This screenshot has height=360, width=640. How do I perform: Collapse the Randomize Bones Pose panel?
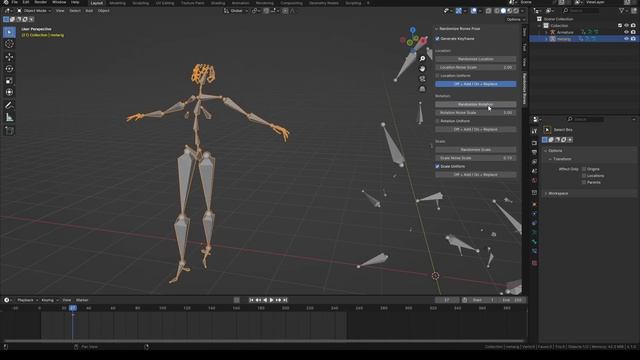(x=436, y=29)
